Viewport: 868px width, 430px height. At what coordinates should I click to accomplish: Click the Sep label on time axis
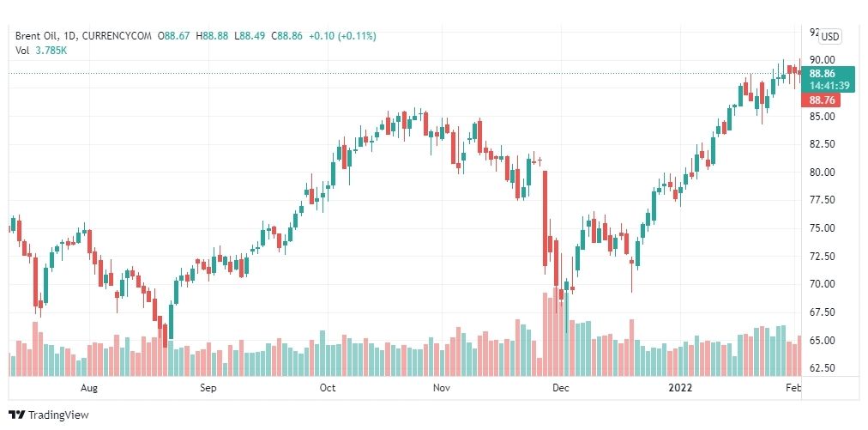[208, 388]
